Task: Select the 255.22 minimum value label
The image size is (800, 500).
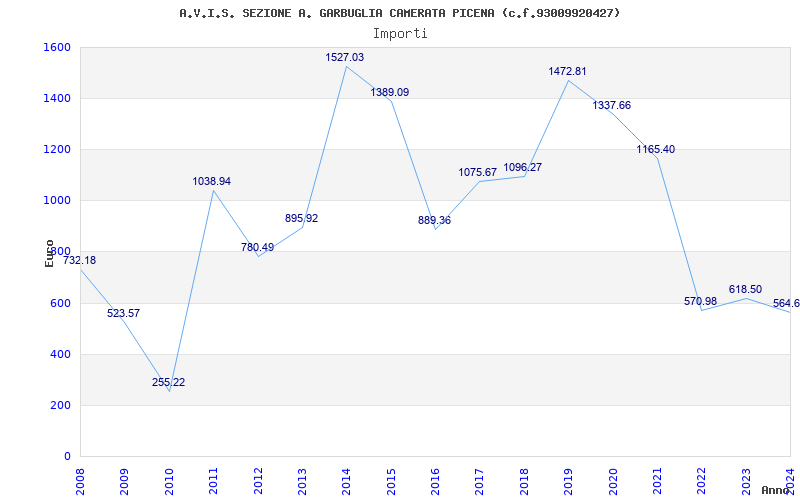Action: click(168, 382)
